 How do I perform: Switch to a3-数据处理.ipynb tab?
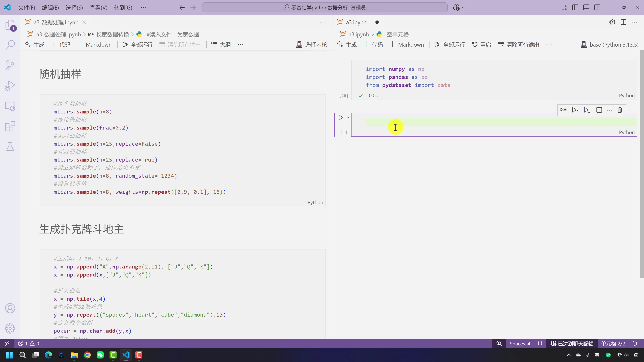tap(56, 22)
